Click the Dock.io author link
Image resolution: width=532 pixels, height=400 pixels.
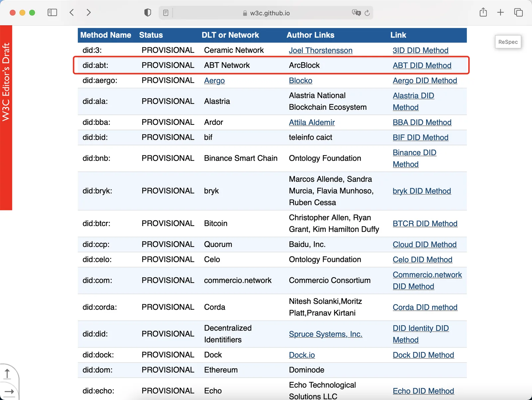point(302,355)
